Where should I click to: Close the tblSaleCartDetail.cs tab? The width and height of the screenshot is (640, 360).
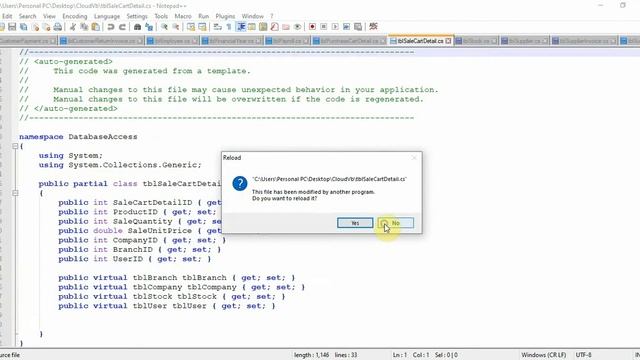coord(449,41)
